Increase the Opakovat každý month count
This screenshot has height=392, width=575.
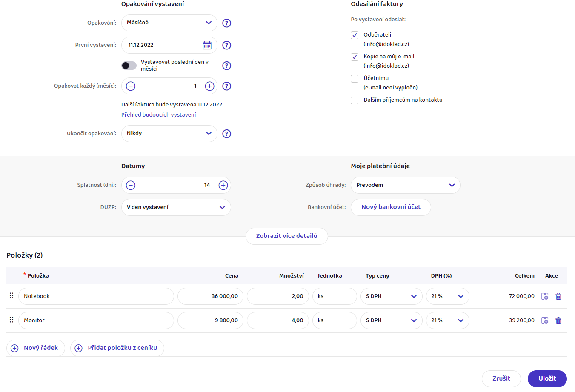coord(209,86)
